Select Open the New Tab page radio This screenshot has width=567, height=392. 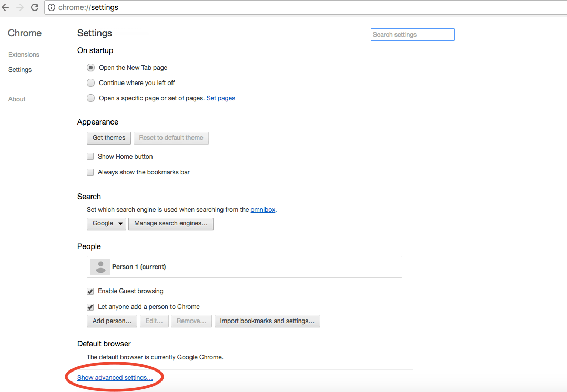tap(91, 68)
